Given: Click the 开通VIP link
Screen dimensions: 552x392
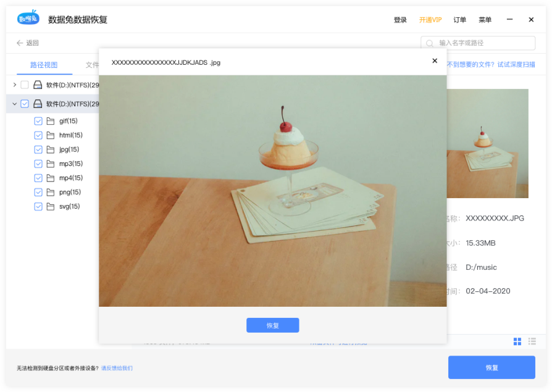Looking at the screenshot, I should 430,20.
